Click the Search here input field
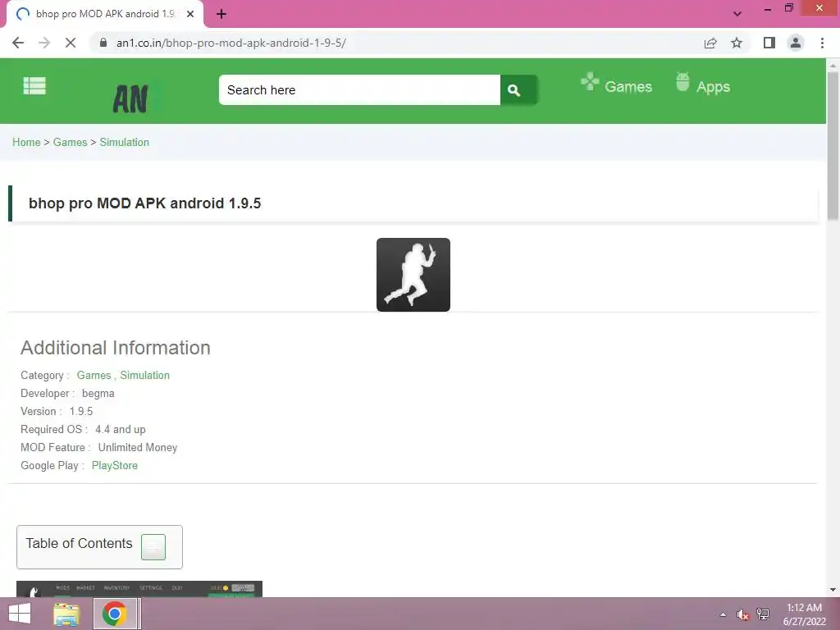 point(359,90)
